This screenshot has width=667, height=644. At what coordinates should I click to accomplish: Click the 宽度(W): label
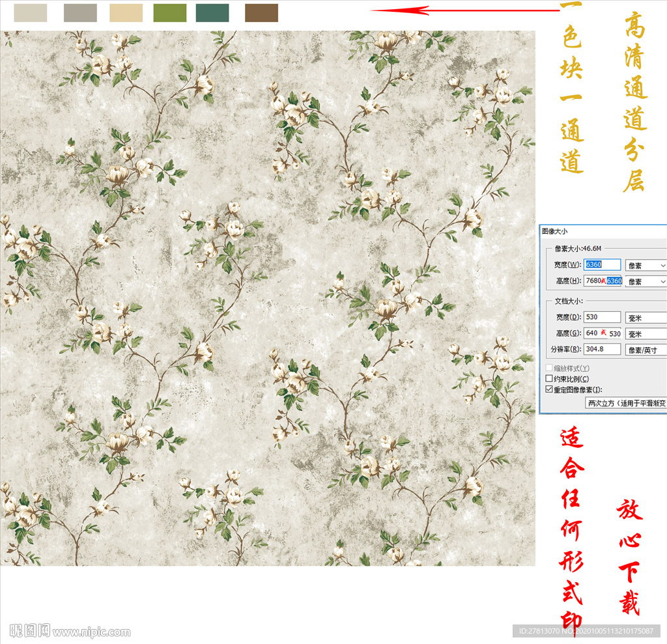567,264
